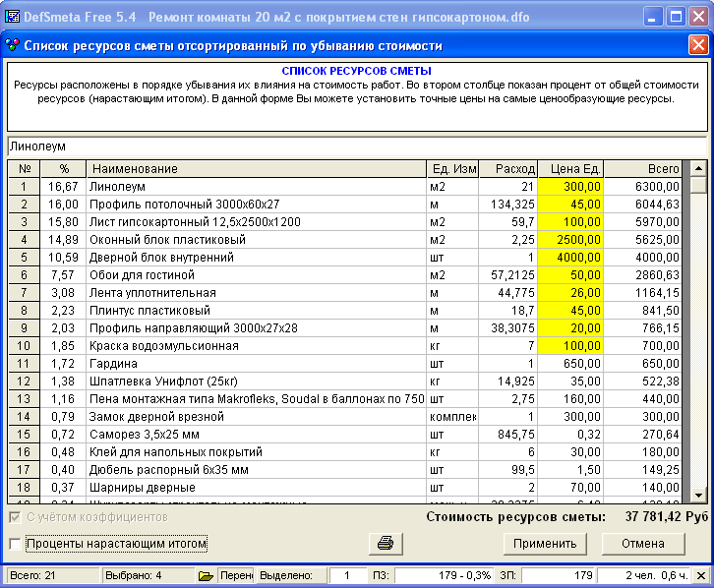
Task: Enable 'Проценты нарастающим итогом' checkbox
Action: (14, 544)
